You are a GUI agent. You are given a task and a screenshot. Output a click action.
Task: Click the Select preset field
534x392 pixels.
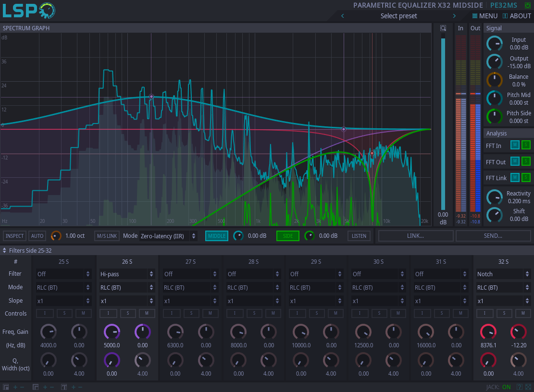click(x=398, y=16)
